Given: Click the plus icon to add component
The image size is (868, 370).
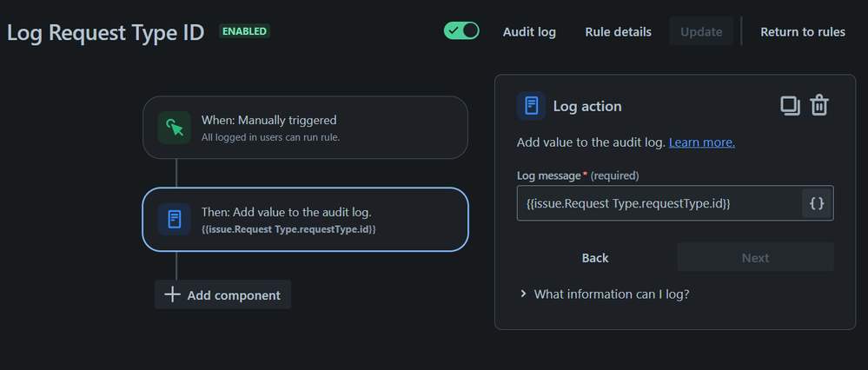Looking at the screenshot, I should tap(173, 294).
